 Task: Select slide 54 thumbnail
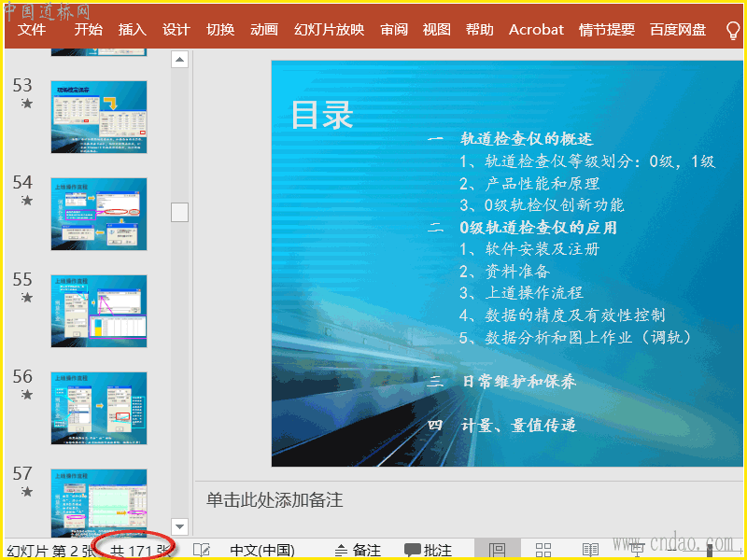(99, 215)
